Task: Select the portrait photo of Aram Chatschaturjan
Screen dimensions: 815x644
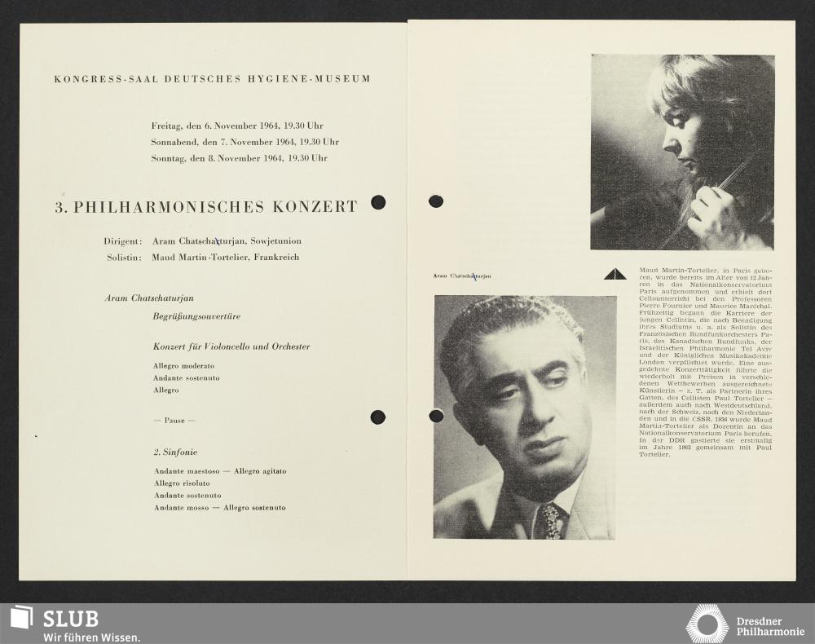Action: [x=524, y=417]
